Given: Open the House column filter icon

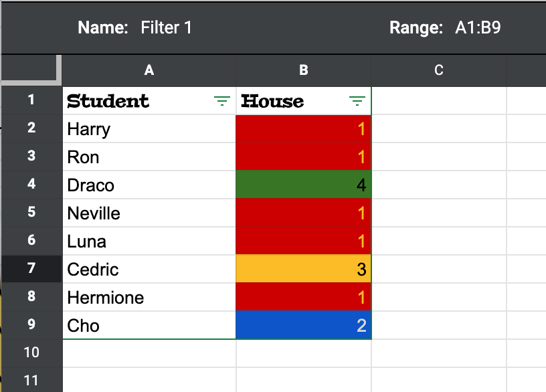Looking at the screenshot, I should coord(357,101).
